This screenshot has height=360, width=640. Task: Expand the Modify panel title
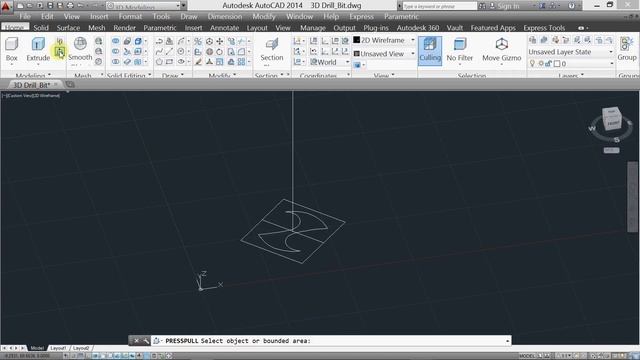(222, 76)
